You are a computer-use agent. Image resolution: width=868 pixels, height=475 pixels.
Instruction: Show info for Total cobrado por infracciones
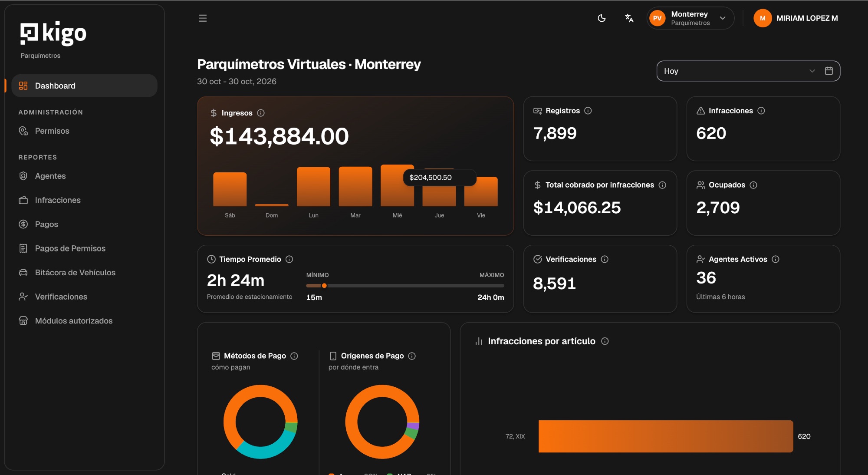tap(662, 185)
